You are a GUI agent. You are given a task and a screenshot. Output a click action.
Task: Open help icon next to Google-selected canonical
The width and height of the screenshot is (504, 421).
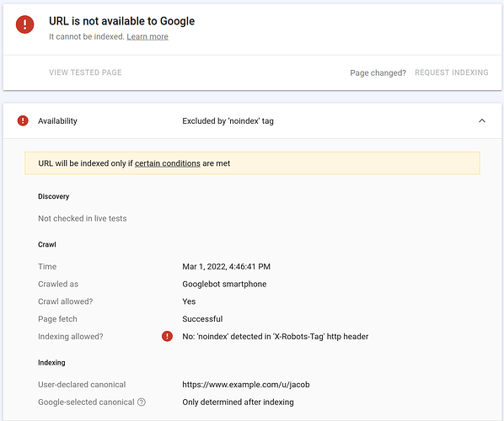(x=142, y=402)
